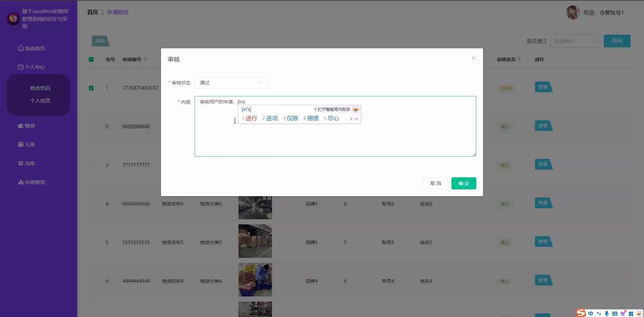
Task: Check the checkbox for row 2
Action: tap(91, 127)
